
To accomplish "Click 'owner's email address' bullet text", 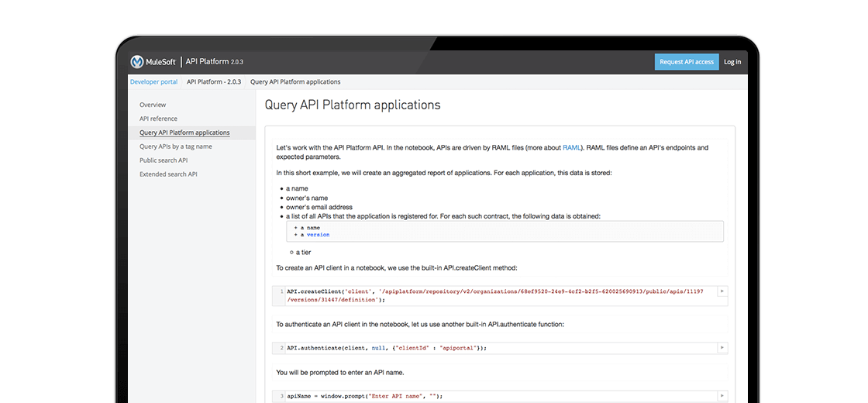I will (319, 207).
